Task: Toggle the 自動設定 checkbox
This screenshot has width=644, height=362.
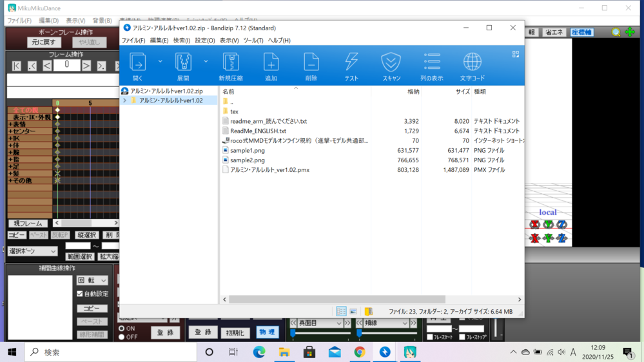Action: [x=80, y=294]
